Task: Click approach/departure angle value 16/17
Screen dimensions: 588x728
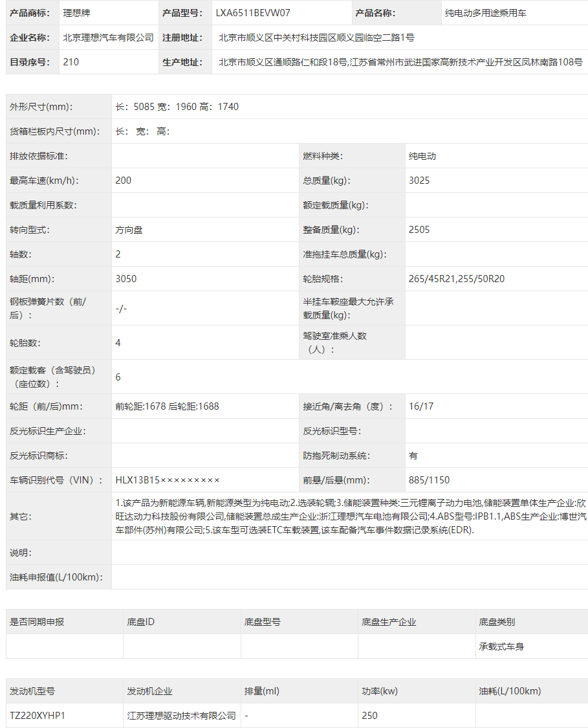Action: [x=421, y=407]
